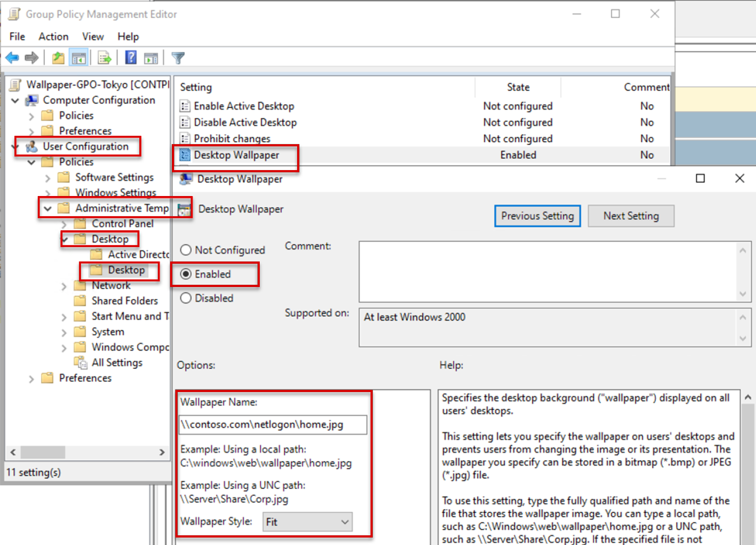Viewport: 756px width, 545px height.
Task: Click the 'At least Windows 2000' supported text
Action: [414, 317]
